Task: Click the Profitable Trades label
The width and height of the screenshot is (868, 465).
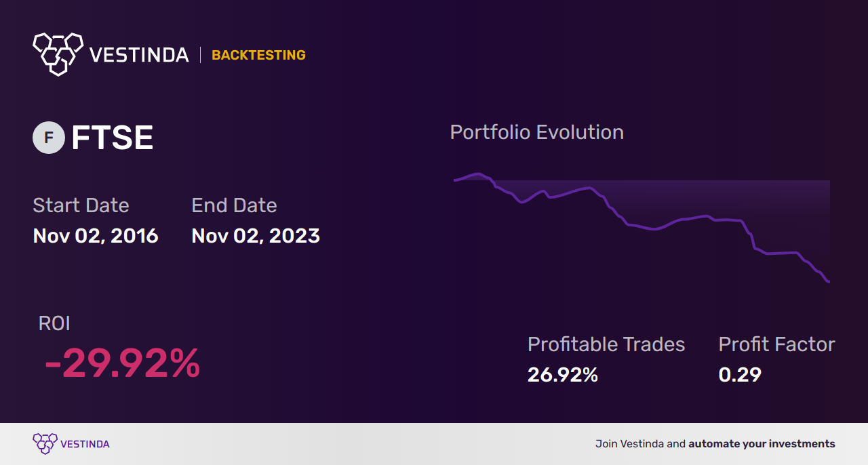Action: pos(606,344)
